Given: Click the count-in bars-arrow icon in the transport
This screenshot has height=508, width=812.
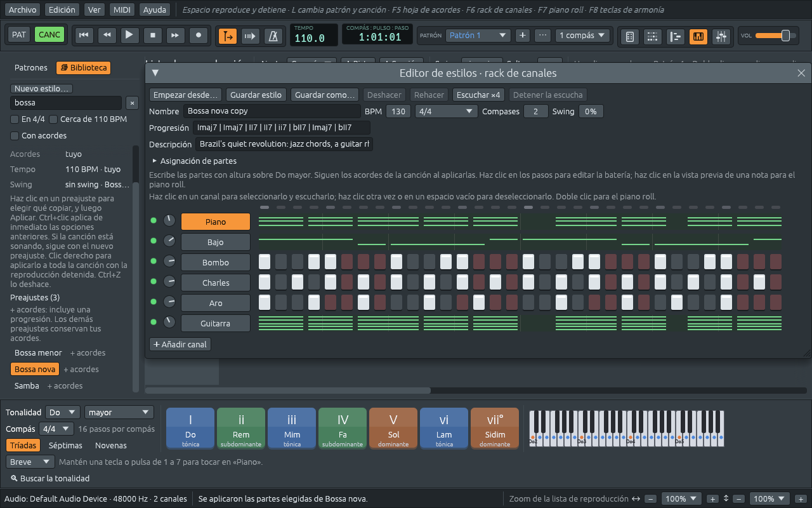Looking at the screenshot, I should click(251, 36).
